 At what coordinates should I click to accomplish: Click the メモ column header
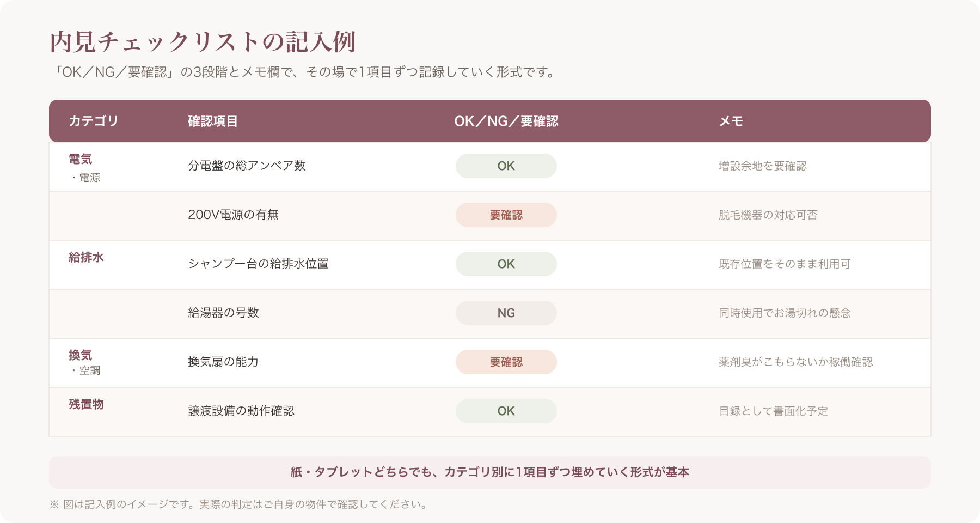coord(731,121)
